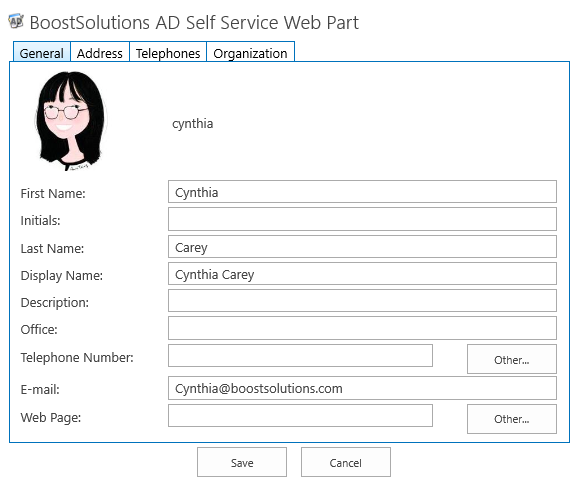Click into the Description field
This screenshot has width=575, height=480.
click(x=362, y=301)
